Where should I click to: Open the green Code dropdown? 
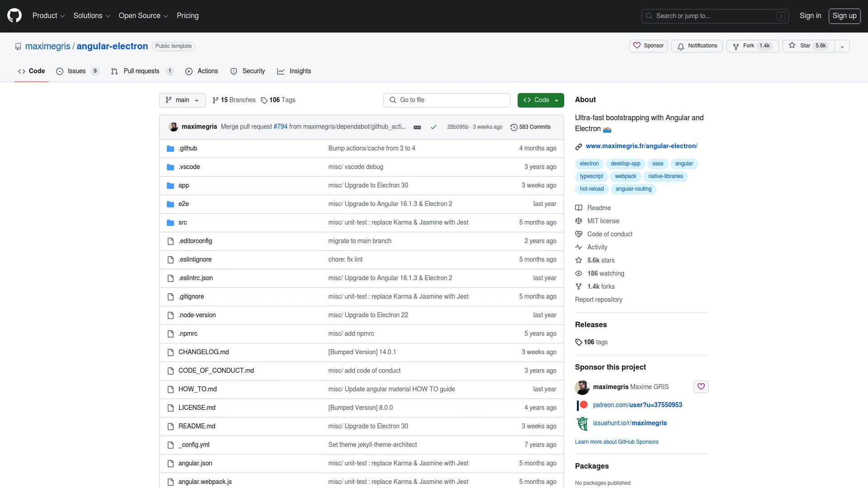[541, 100]
